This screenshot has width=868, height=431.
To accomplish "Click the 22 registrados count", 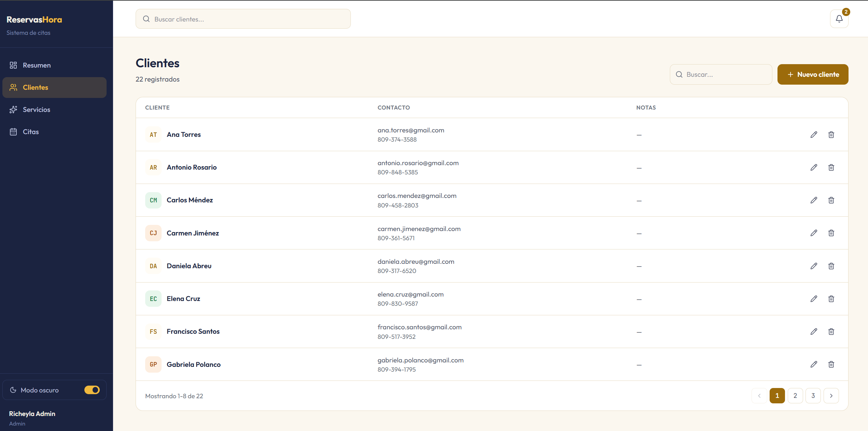I will [157, 79].
